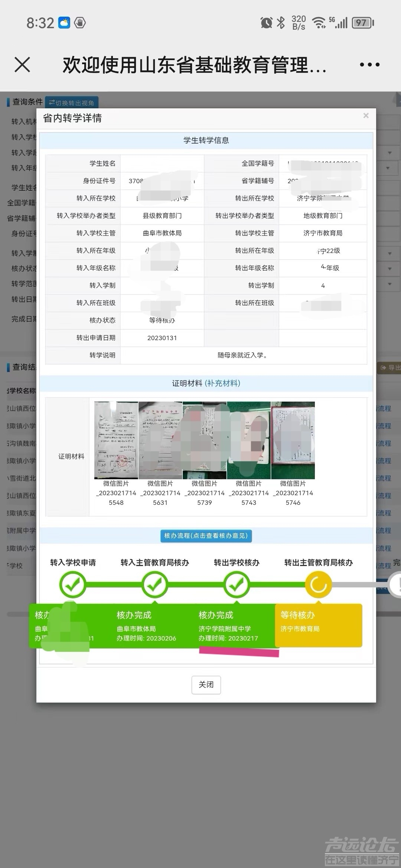Click the green 核办完成 曲阜市教体局 card
Screen dimensions: 401x868
(155, 625)
